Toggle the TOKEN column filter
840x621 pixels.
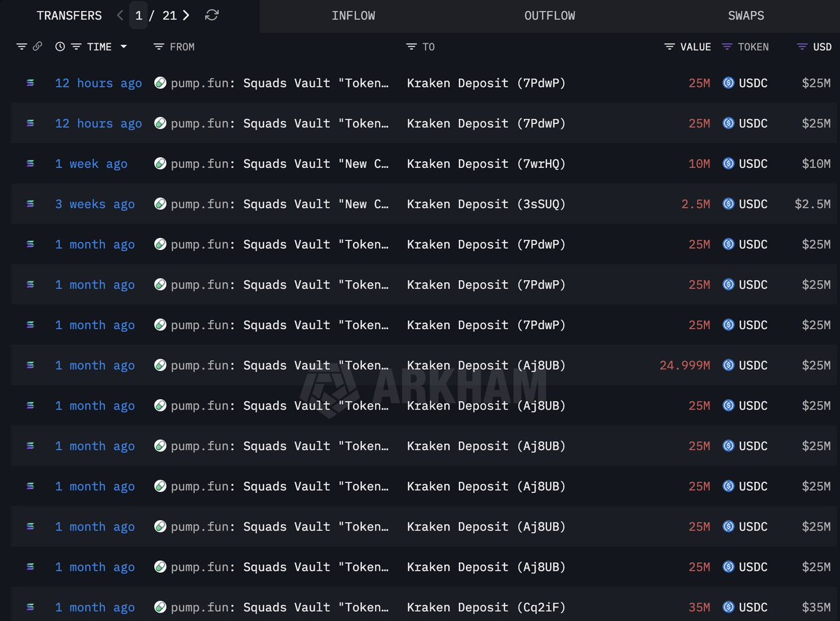click(x=727, y=47)
